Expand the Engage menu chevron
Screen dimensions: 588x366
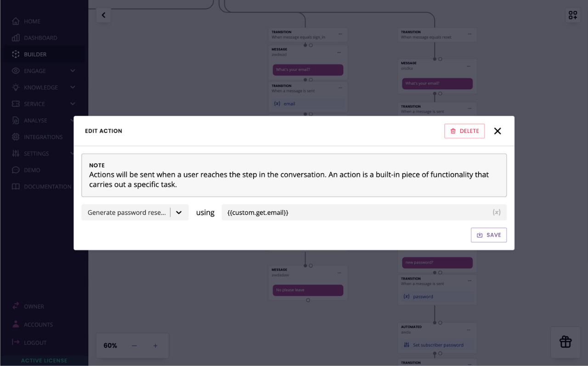coord(73,71)
